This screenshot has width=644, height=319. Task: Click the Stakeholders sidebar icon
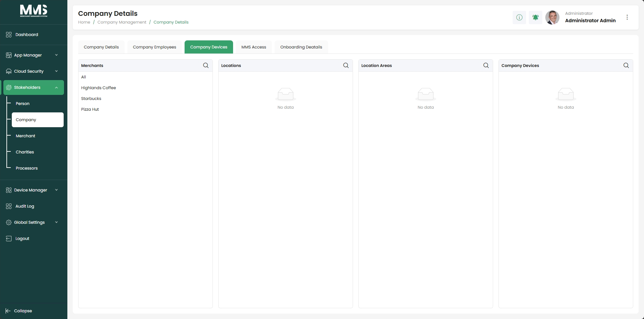9,87
